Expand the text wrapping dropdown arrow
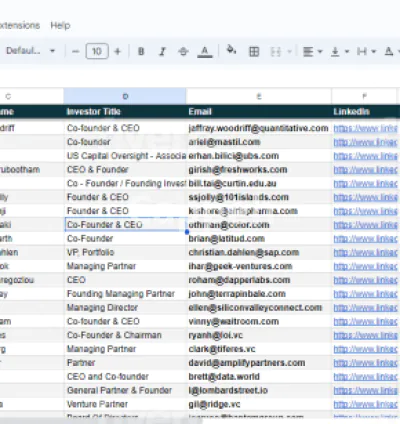Screen dimensions: 400x424 (x=374, y=51)
